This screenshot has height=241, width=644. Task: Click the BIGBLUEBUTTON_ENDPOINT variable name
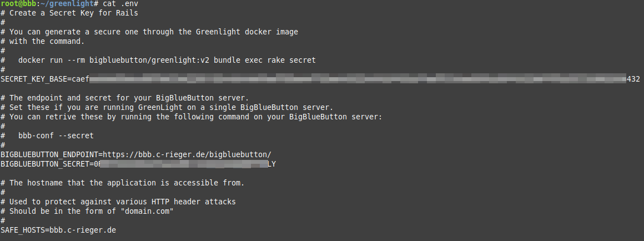(49, 155)
